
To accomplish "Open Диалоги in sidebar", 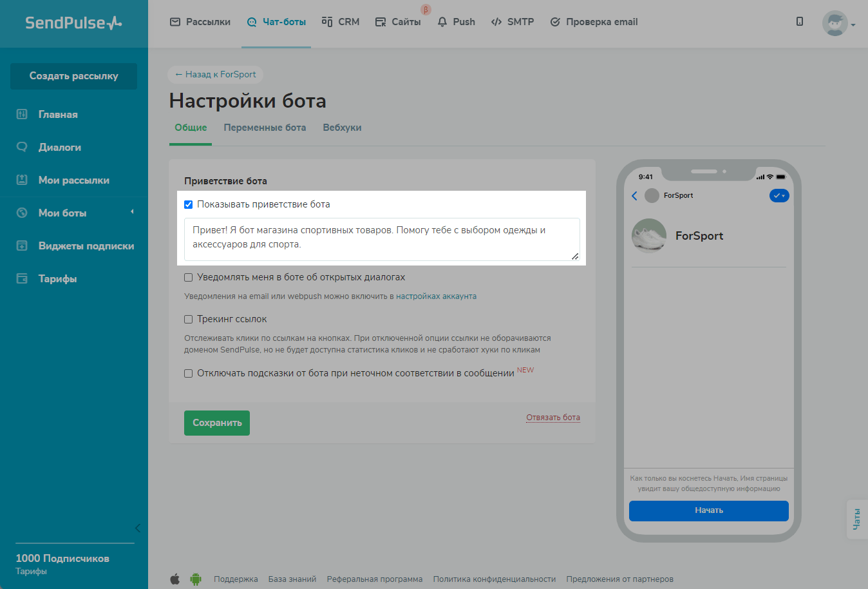I will pyautogui.click(x=59, y=148).
